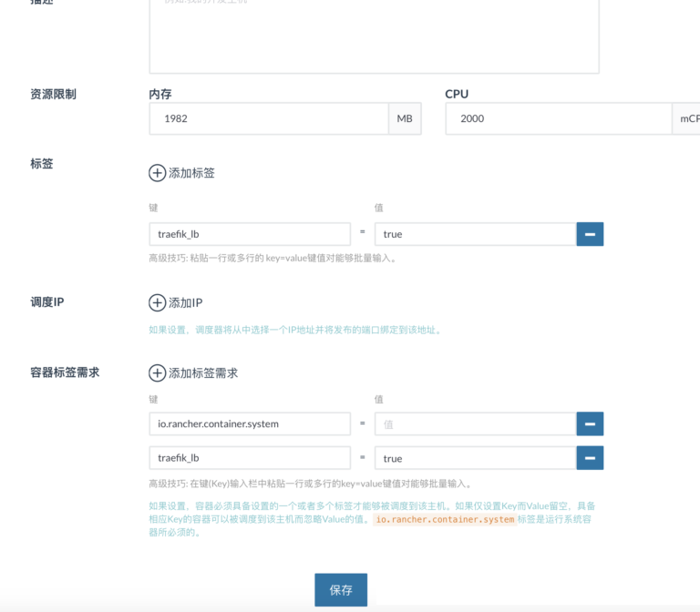Click the empty 值 field for io.rancher.container.system

pos(476,423)
